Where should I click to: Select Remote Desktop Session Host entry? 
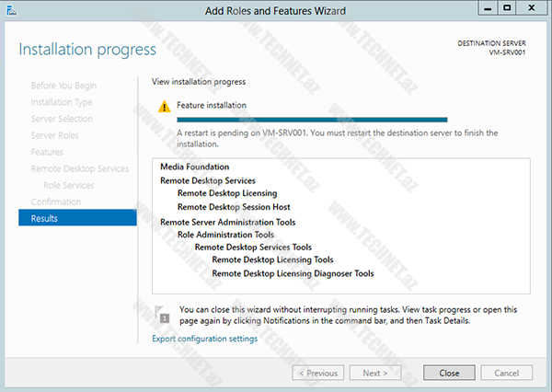point(234,208)
